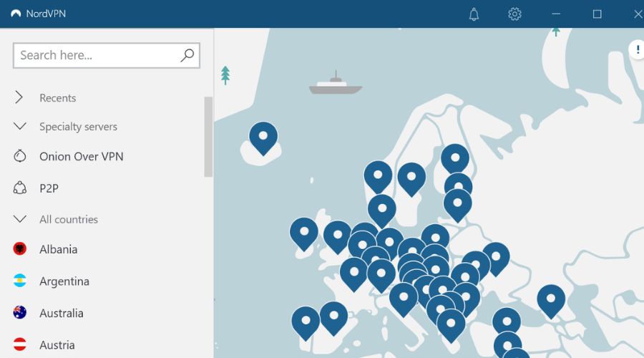Click the Albania flag icon

(x=20, y=248)
